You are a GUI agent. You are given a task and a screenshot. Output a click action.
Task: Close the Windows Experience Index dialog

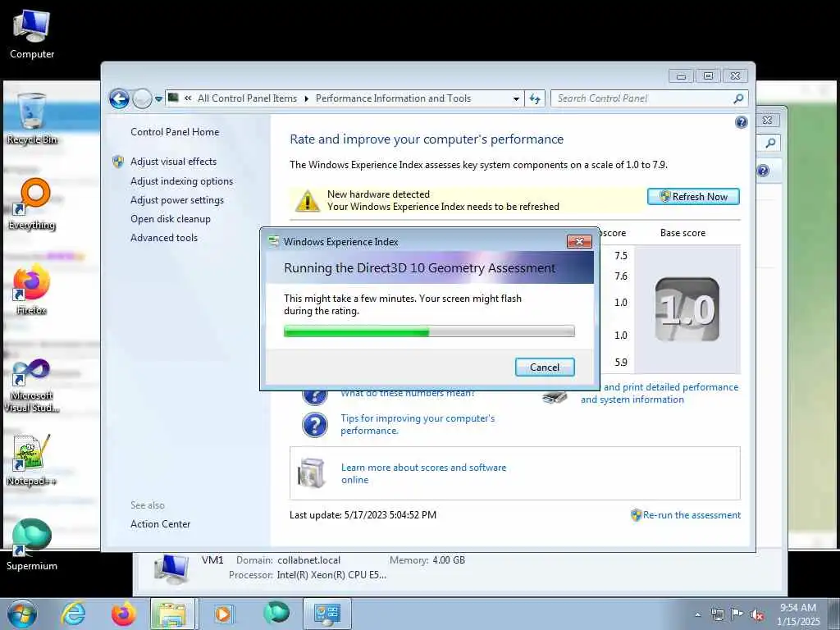click(x=579, y=242)
